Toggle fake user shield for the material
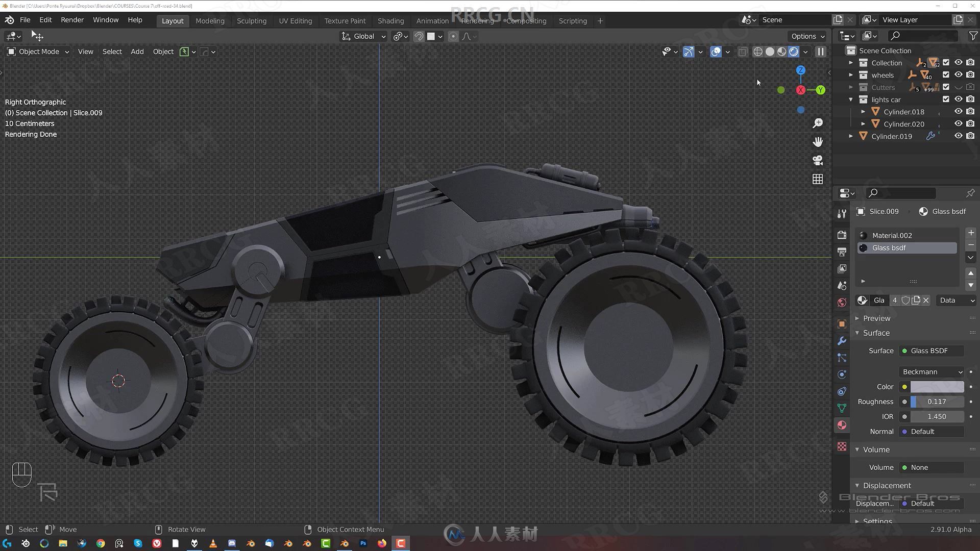Screen dimensions: 980x551 click(x=905, y=300)
